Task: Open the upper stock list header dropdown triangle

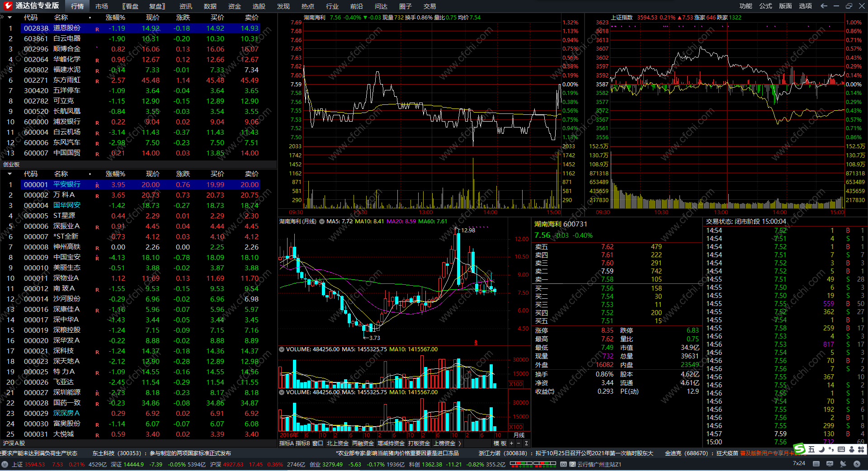Action: pyautogui.click(x=10, y=18)
